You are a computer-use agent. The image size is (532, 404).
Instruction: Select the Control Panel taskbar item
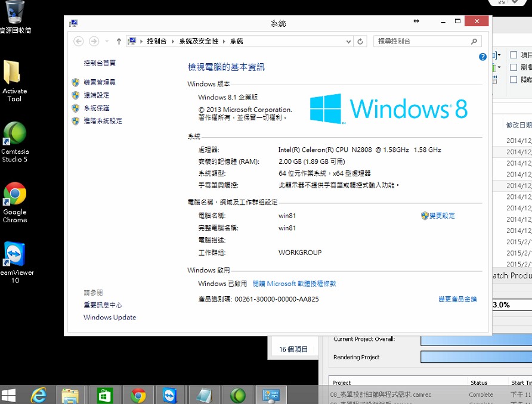coord(271,395)
